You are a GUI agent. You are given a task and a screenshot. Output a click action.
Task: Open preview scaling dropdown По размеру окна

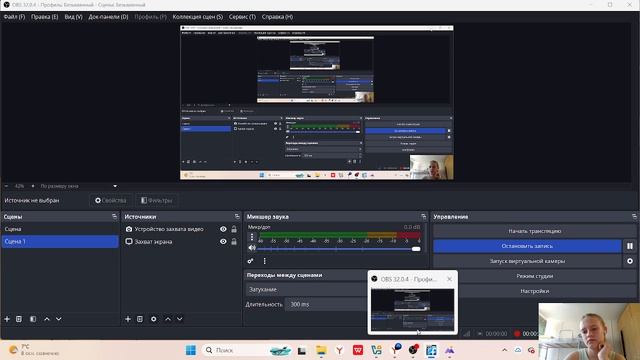79,186
